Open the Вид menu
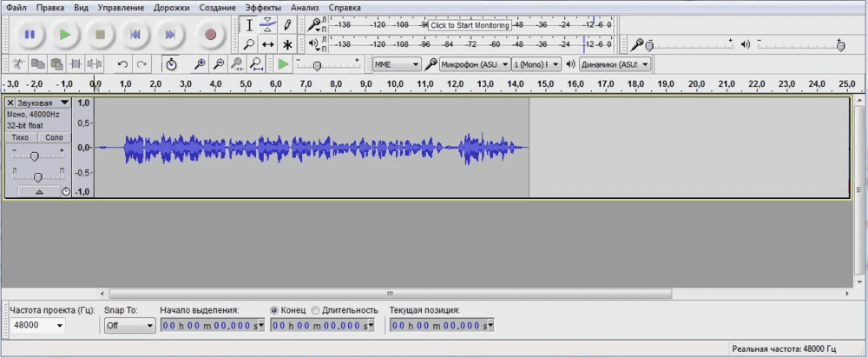Screen dimensions: 868x358 (x=81, y=8)
